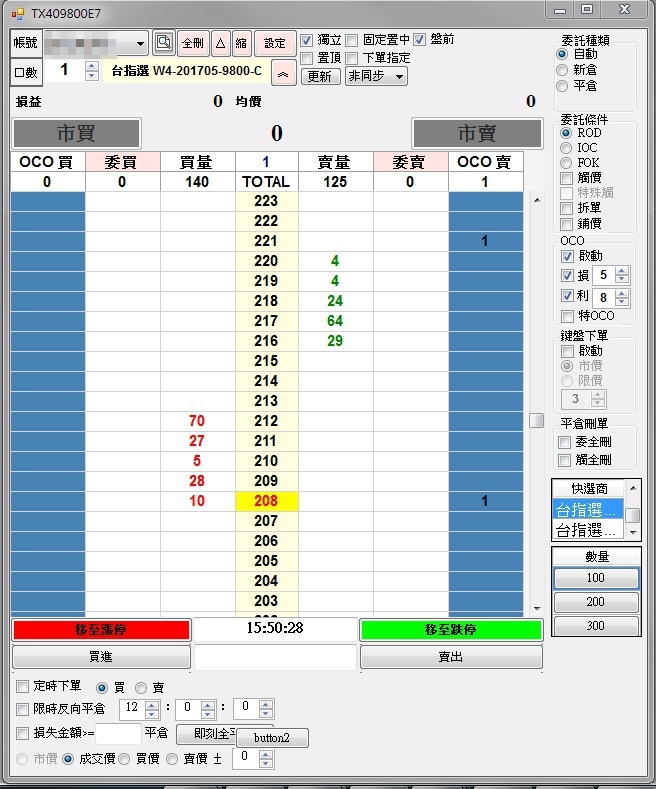Click the price 220 cell

(x=267, y=261)
